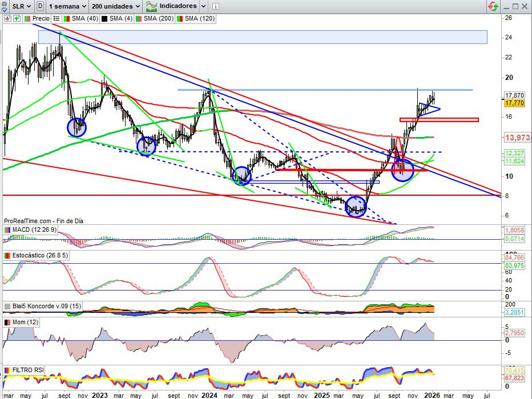Click the black SMA (4) color swatch
The height and width of the screenshot is (399, 532).
[104, 18]
